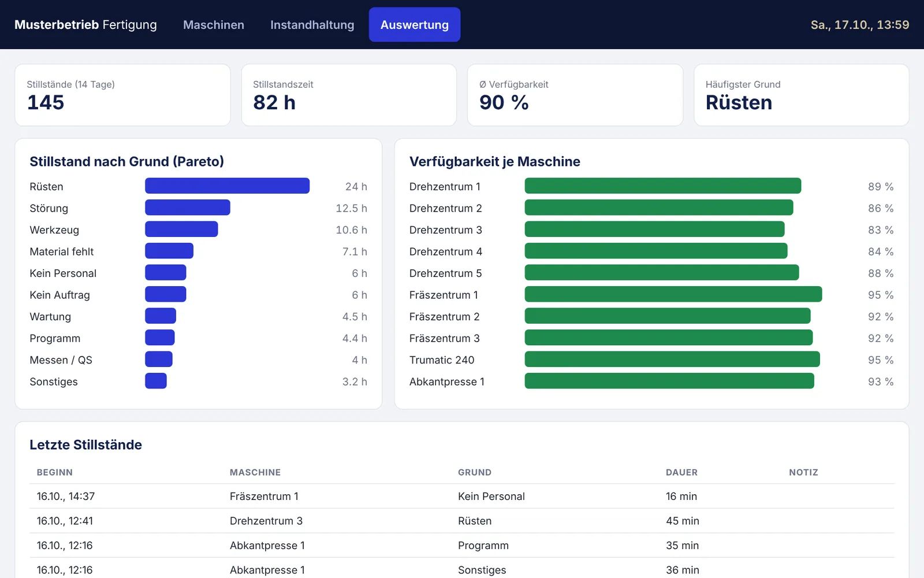The height and width of the screenshot is (578, 924).
Task: Click the Musterbetrieb Fertigung title
Action: tap(85, 25)
